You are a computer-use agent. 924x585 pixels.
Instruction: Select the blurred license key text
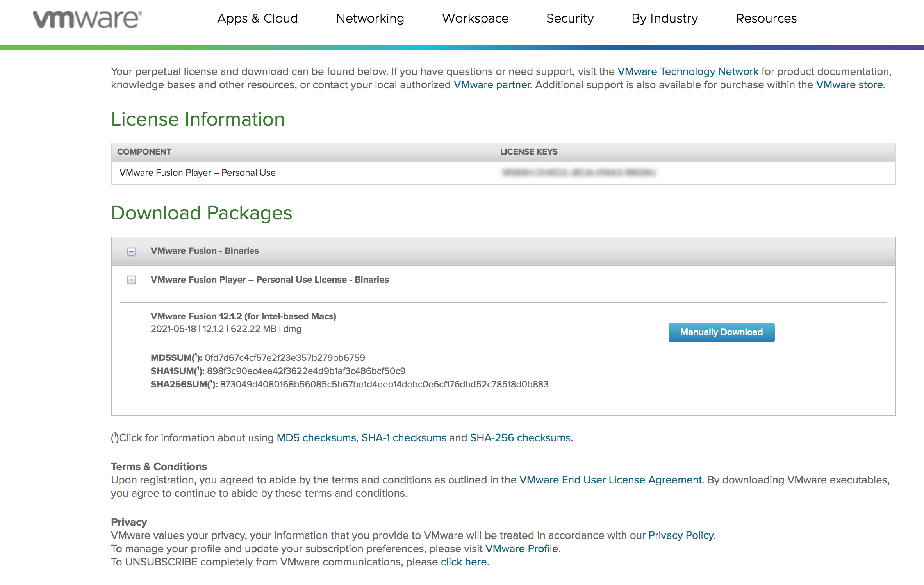pos(578,173)
